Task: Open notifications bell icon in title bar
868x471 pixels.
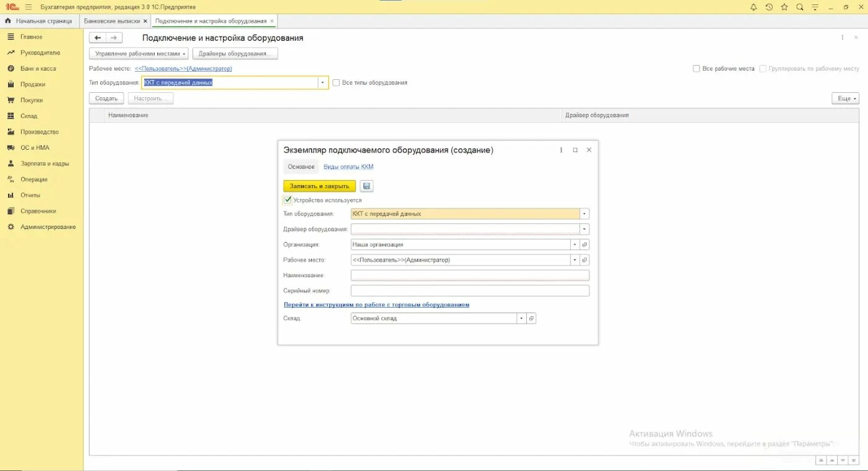Action: 753,7
